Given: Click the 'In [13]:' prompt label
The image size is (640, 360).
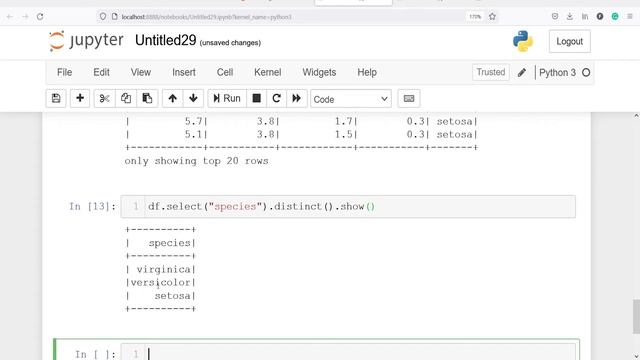Looking at the screenshot, I should pos(92,207).
